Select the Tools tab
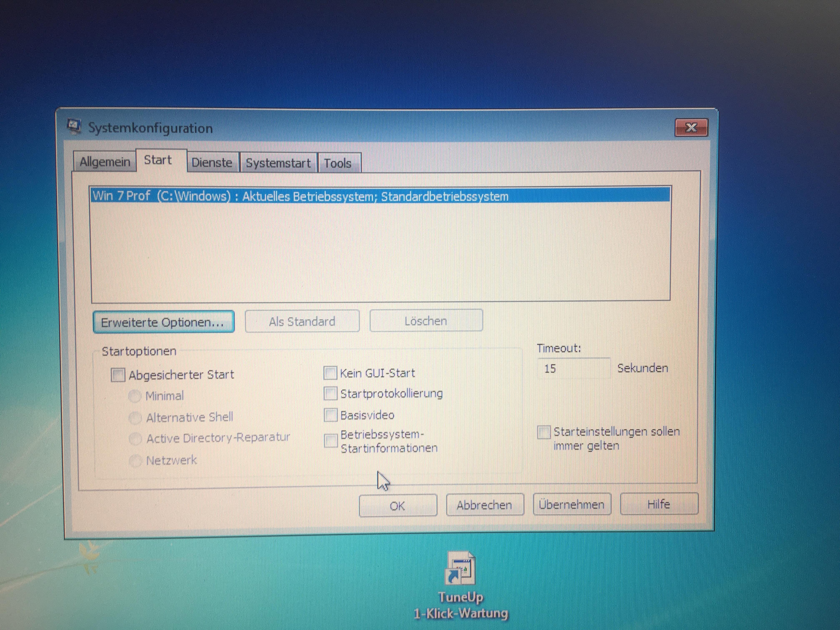The image size is (840, 630). tap(338, 163)
